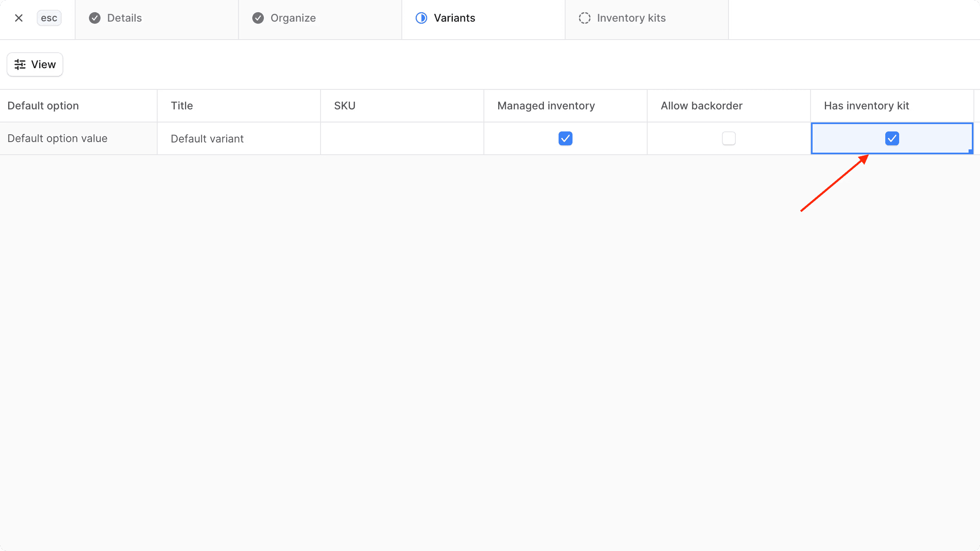Click the empty SKU cell for Default variant
Screen dimensions: 980x551
(x=402, y=138)
